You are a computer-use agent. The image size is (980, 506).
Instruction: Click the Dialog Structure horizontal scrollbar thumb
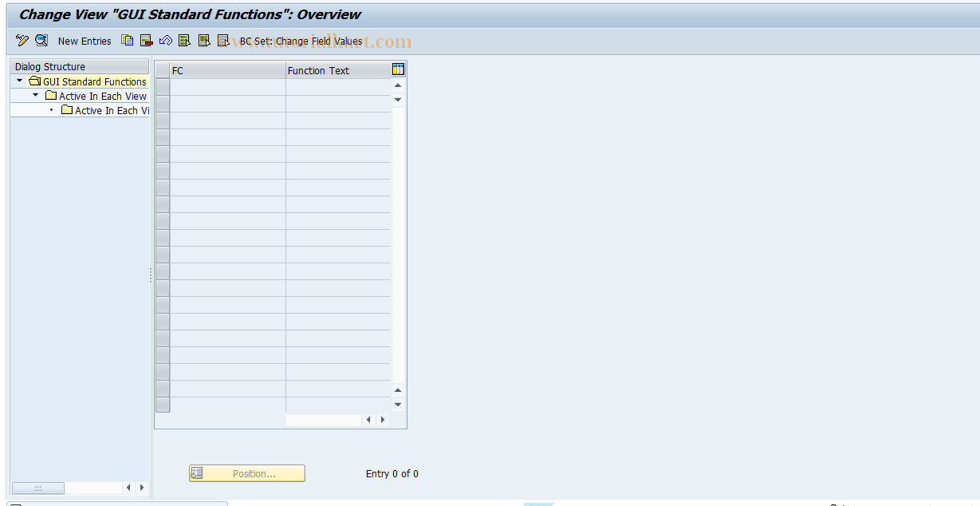38,488
